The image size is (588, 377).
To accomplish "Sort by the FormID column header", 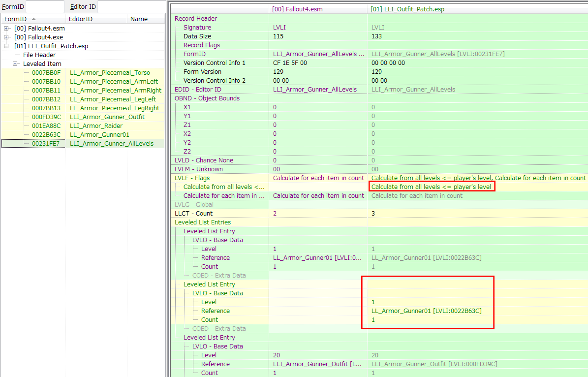I will tap(33, 19).
